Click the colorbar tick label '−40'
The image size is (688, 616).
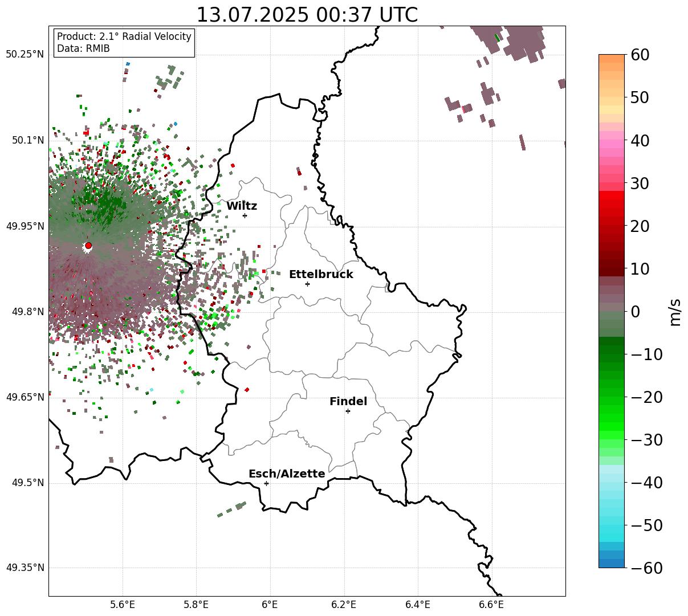tap(647, 483)
